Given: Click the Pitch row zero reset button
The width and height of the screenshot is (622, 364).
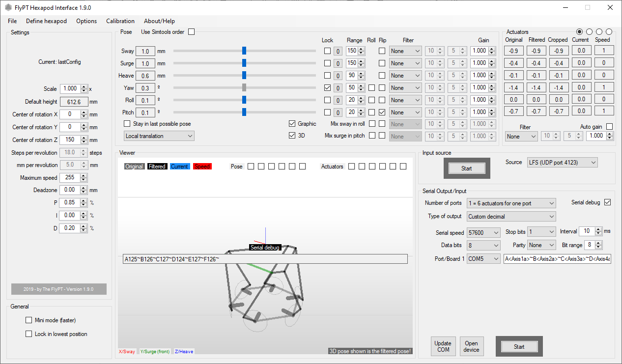Looking at the screenshot, I should click(x=338, y=112).
